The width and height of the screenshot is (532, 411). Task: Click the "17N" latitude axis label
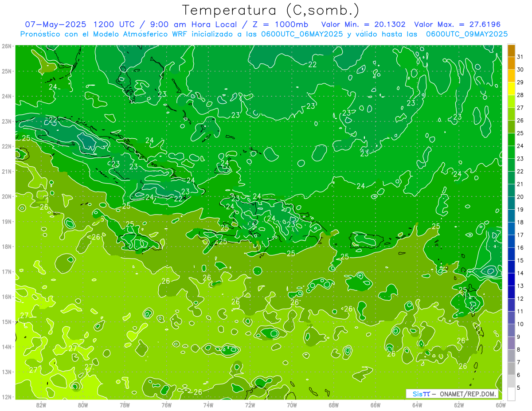point(7,271)
